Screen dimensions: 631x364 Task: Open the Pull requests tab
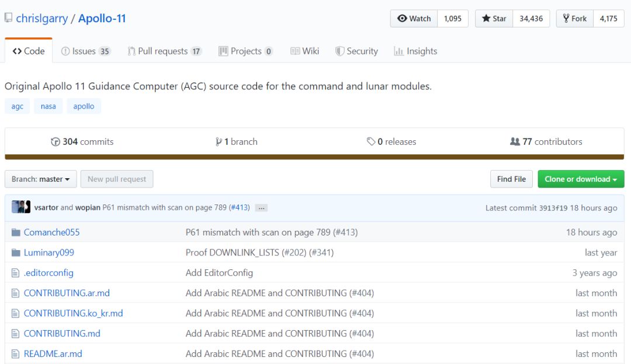coord(164,51)
